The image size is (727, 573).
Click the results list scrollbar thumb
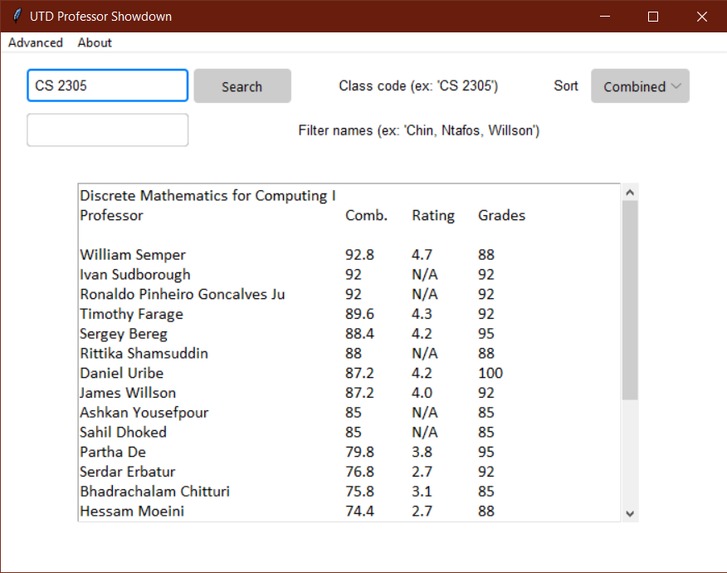(630, 299)
